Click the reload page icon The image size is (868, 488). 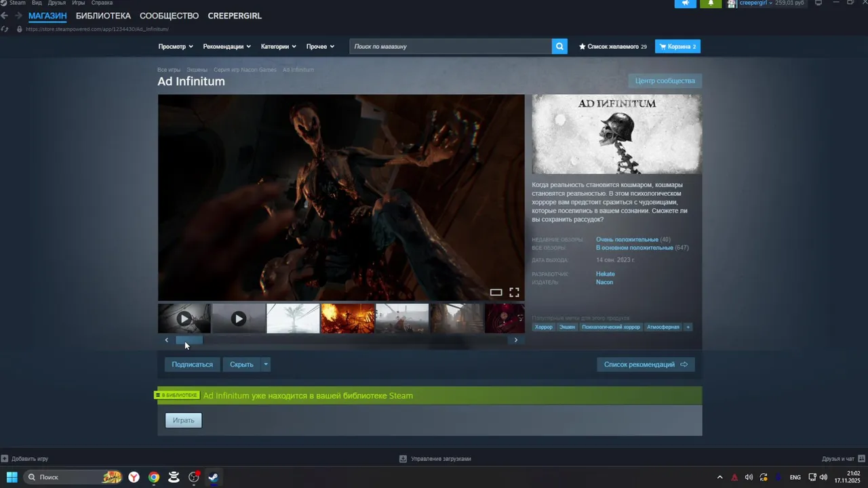5,29
